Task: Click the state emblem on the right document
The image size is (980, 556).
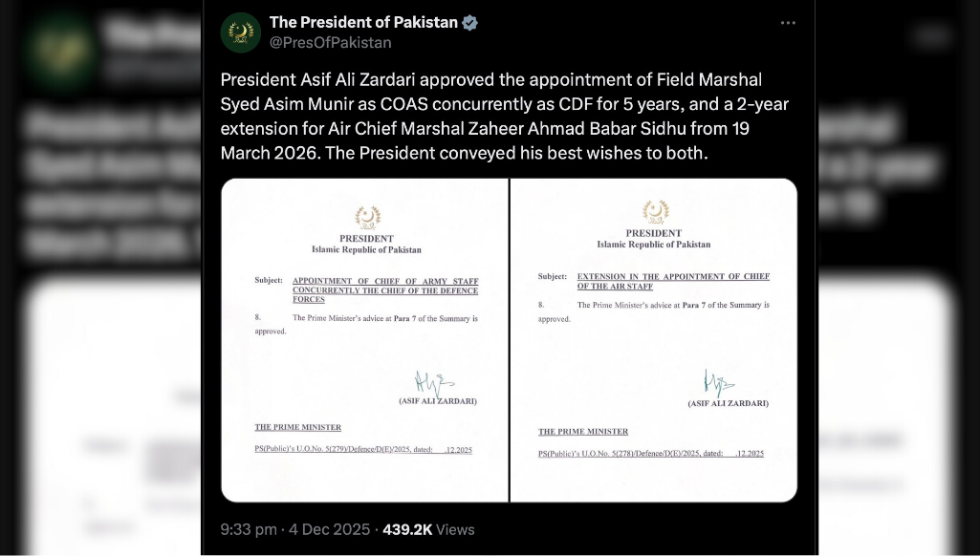Action: (655, 211)
